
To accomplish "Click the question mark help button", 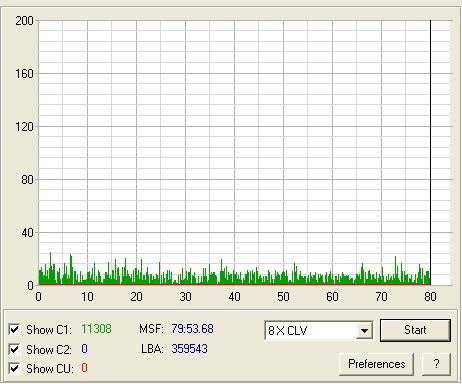I will (x=436, y=364).
